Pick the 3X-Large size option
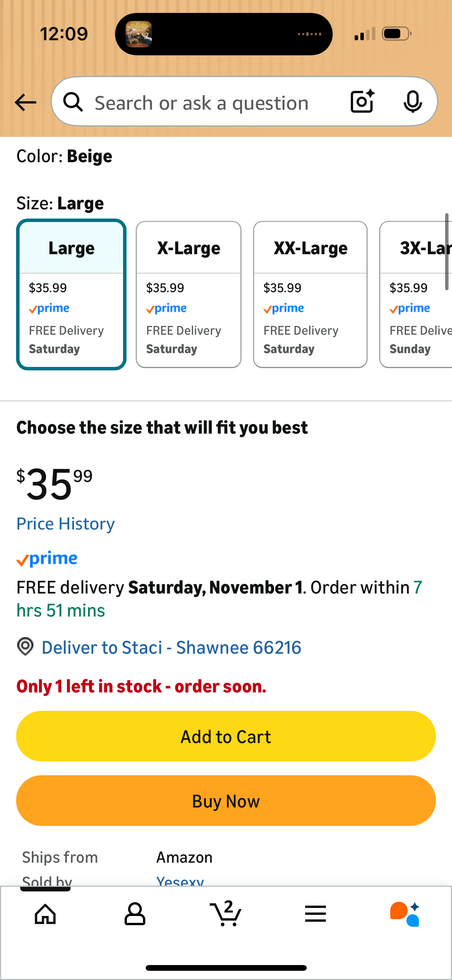The image size is (452, 980). pos(416,294)
